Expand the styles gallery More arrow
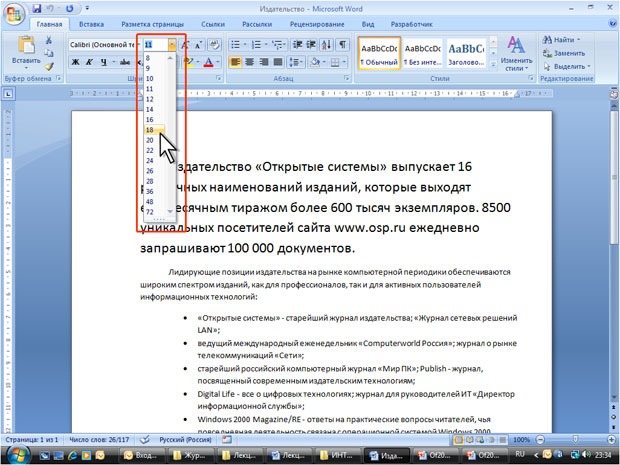Viewport: 620px width, 465px height. click(x=493, y=64)
